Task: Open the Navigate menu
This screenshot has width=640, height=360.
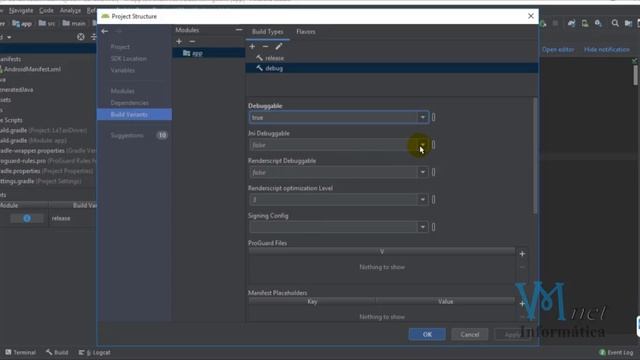Action: 21,10
